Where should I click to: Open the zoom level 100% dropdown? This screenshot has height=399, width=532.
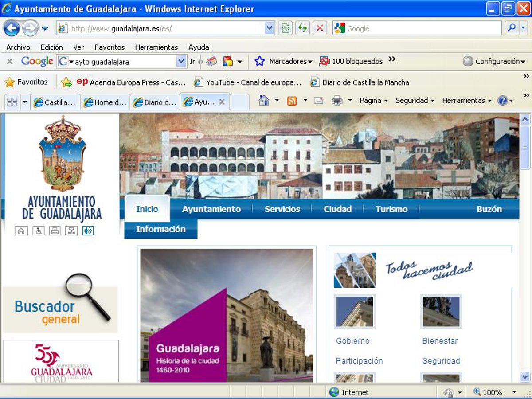coord(514,392)
